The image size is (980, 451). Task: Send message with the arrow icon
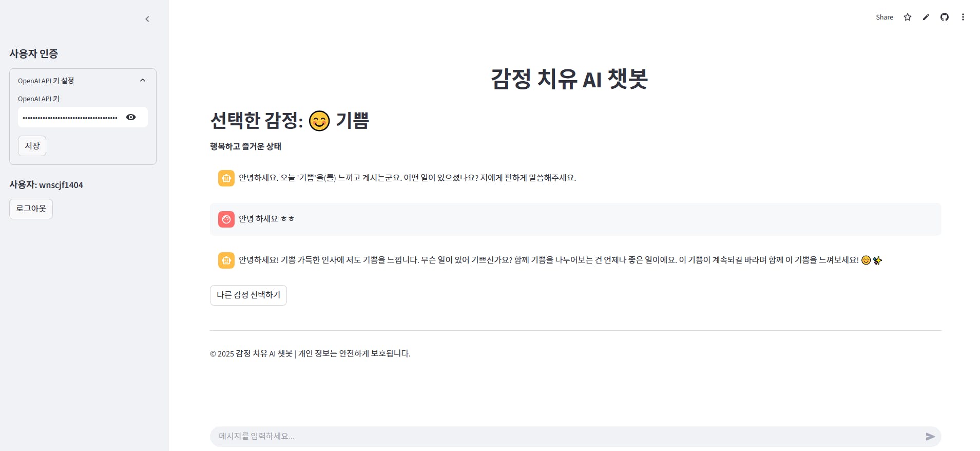930,437
